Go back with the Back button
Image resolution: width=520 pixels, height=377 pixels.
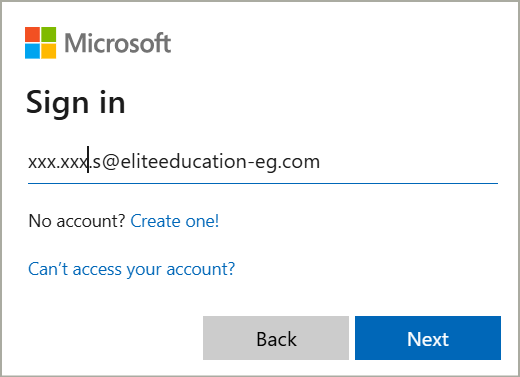[x=276, y=338]
